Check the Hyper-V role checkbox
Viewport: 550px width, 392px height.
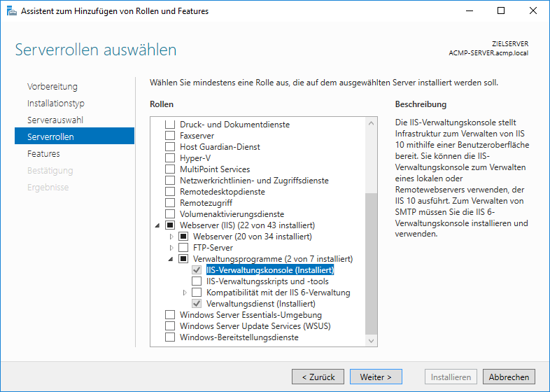coord(169,158)
